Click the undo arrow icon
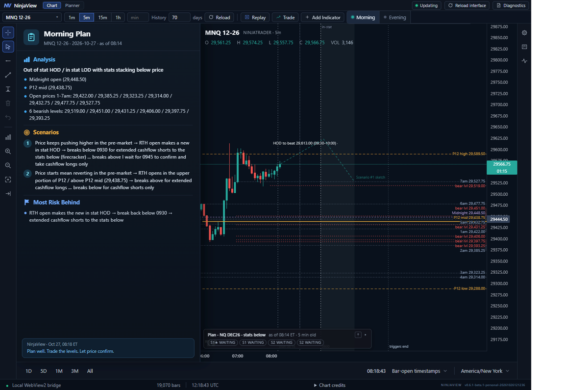This screenshot has height=390, width=588. (8, 117)
